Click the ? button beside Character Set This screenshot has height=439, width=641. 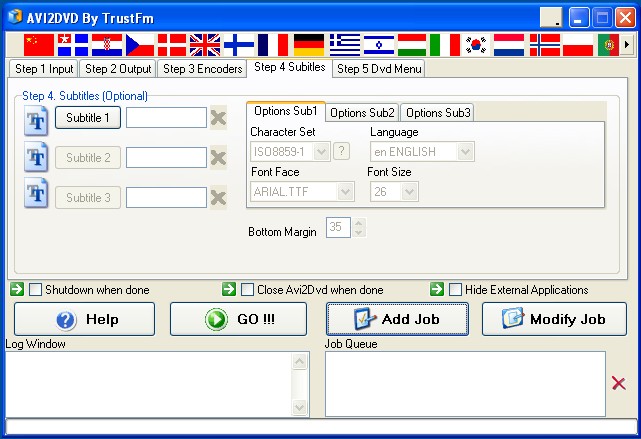(341, 151)
